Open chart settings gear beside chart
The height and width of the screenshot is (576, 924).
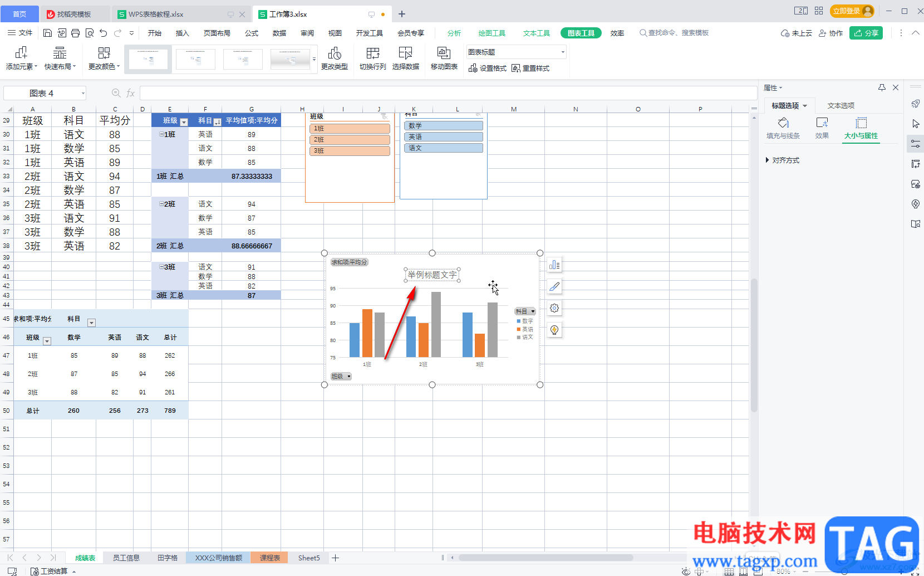pos(554,308)
